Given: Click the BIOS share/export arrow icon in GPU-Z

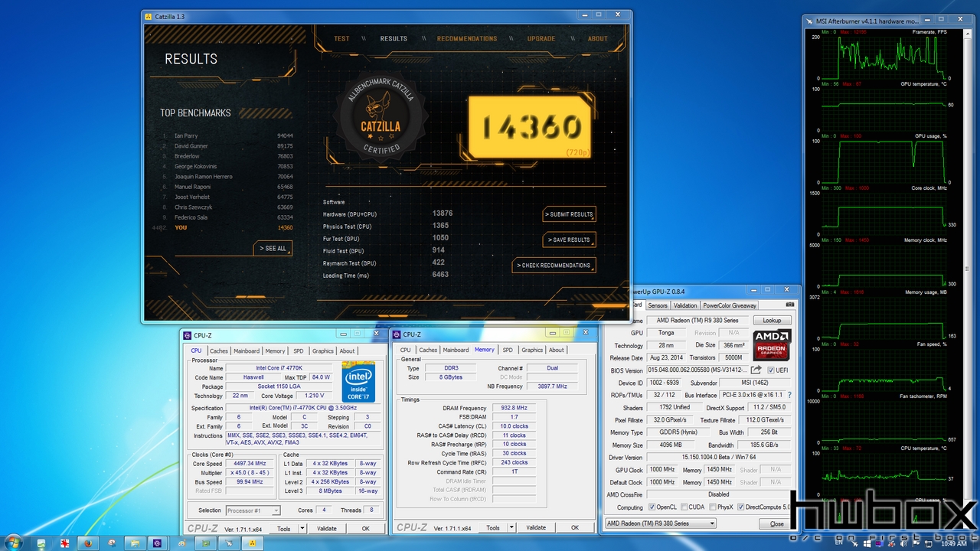Looking at the screenshot, I should click(756, 370).
